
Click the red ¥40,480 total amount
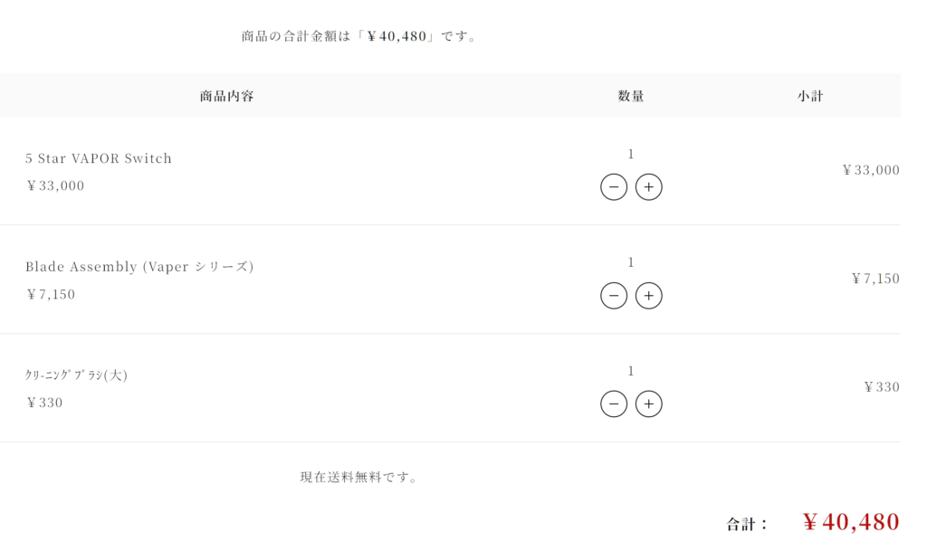coord(851,522)
